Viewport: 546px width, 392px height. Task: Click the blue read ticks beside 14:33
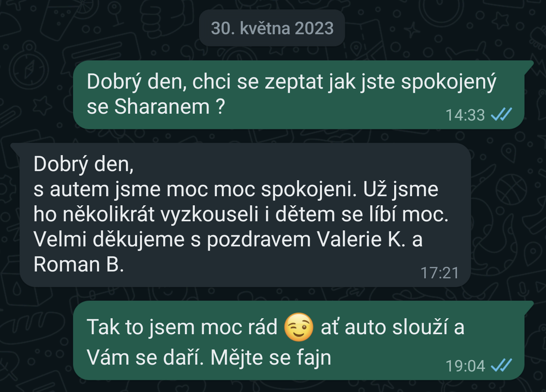click(x=501, y=114)
